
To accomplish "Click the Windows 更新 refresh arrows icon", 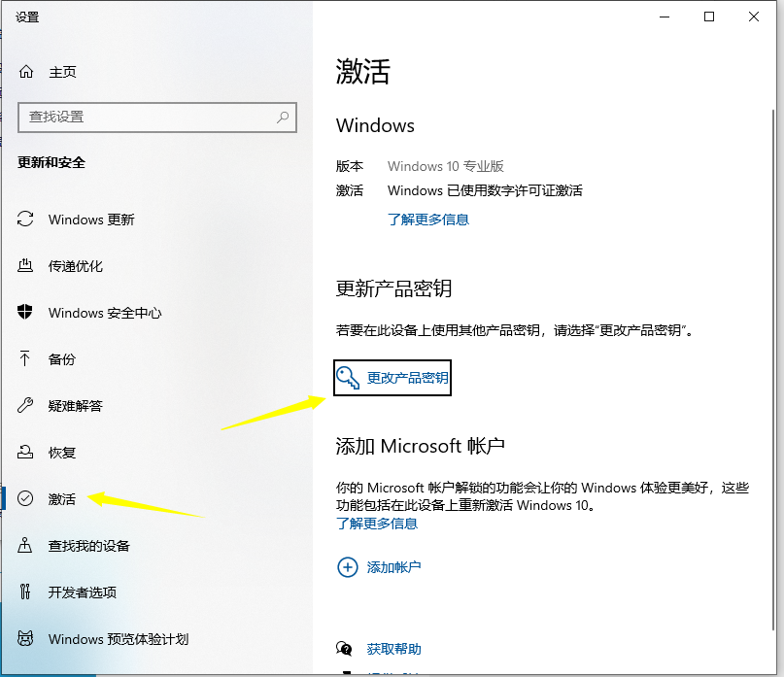I will tap(26, 220).
